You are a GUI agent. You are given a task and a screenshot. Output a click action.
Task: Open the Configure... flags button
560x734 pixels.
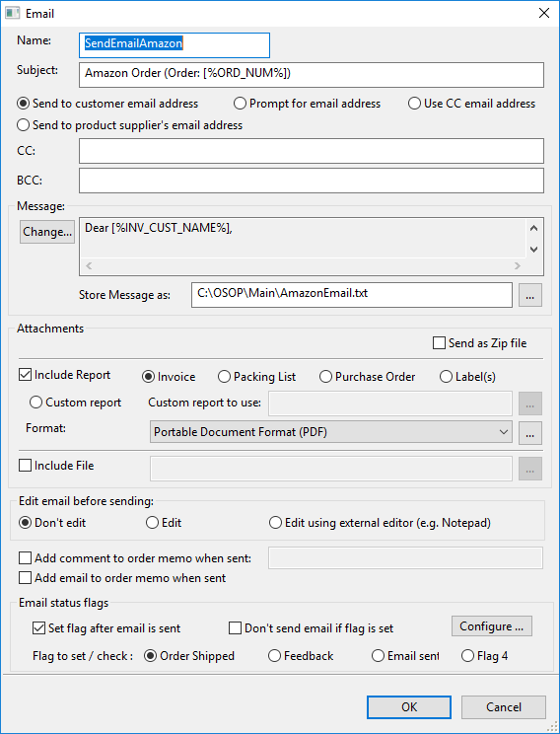coord(492,626)
